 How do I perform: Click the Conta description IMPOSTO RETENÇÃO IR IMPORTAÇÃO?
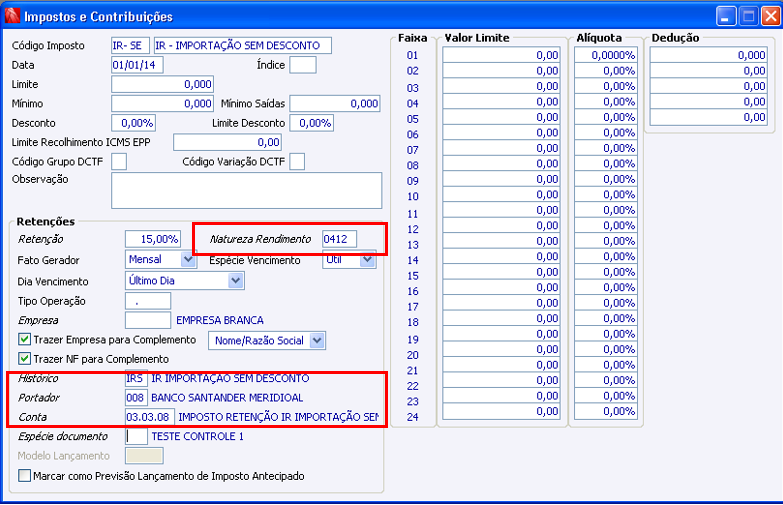click(278, 417)
